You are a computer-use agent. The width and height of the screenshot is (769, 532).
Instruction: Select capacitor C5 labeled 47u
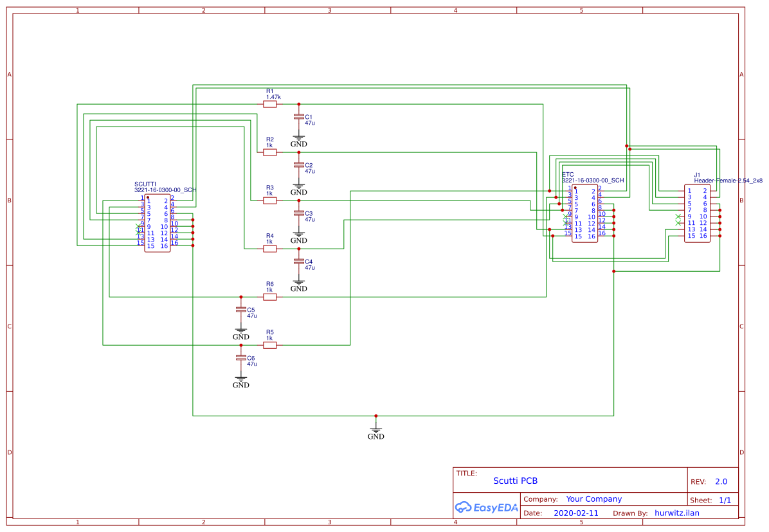[x=241, y=310]
